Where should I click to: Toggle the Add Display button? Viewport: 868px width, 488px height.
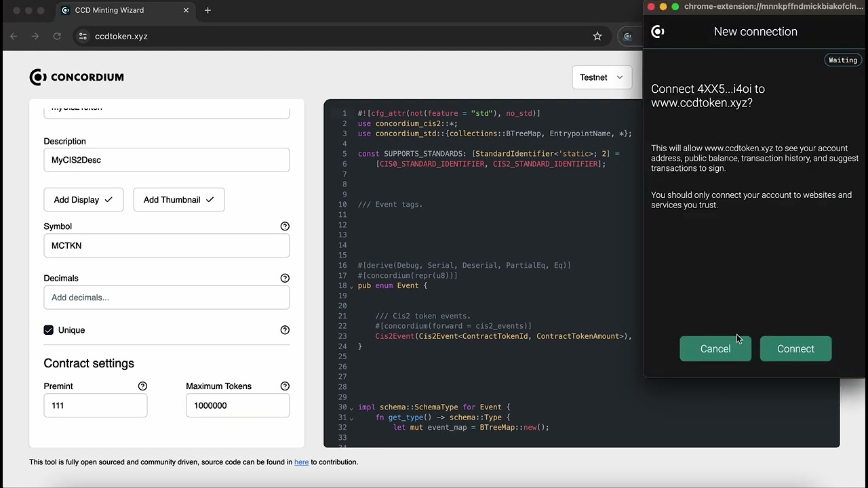click(83, 200)
